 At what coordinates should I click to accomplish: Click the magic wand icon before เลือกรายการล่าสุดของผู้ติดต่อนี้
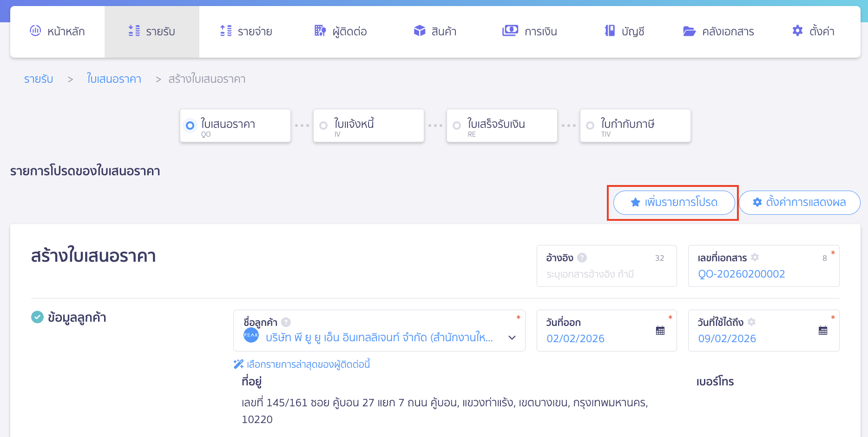pos(237,364)
